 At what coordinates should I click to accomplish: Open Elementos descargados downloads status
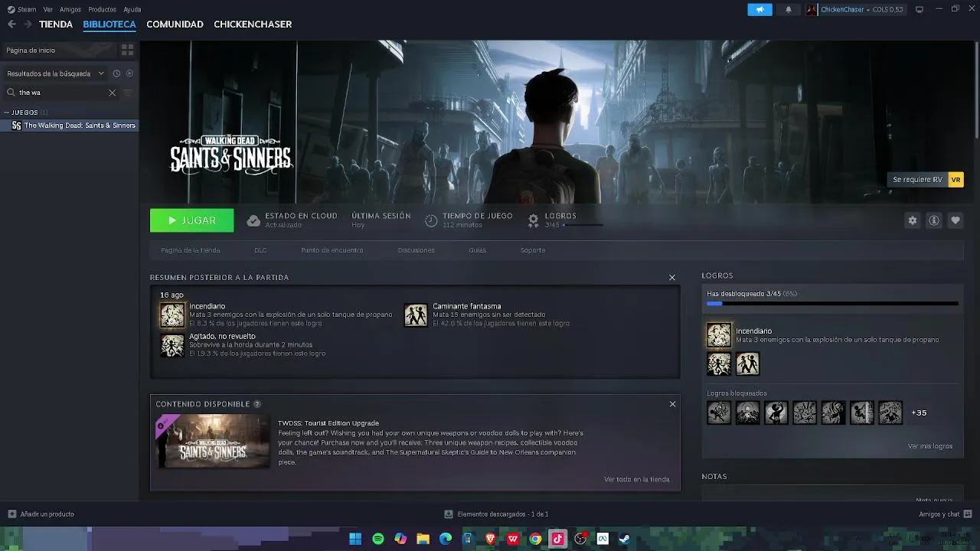tap(497, 514)
